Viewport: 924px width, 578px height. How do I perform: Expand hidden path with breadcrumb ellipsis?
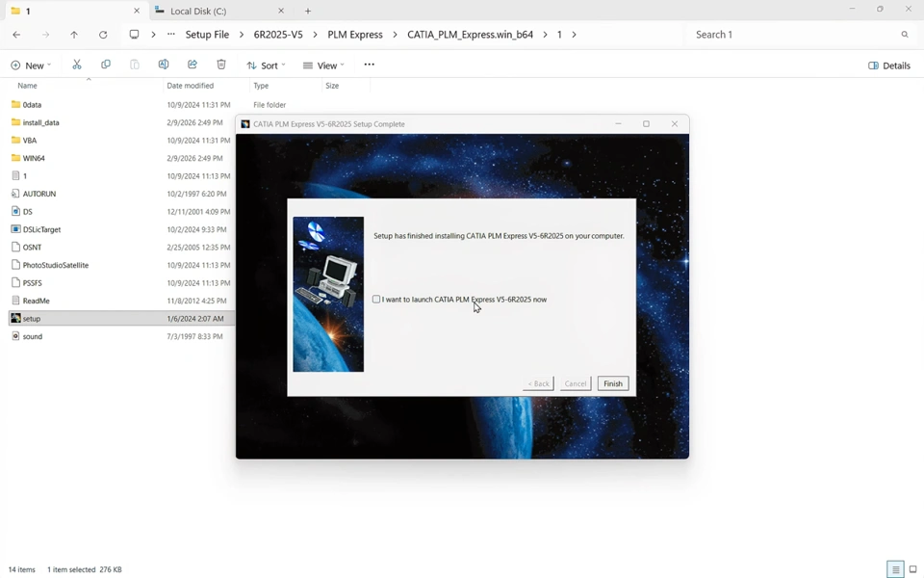pos(171,35)
